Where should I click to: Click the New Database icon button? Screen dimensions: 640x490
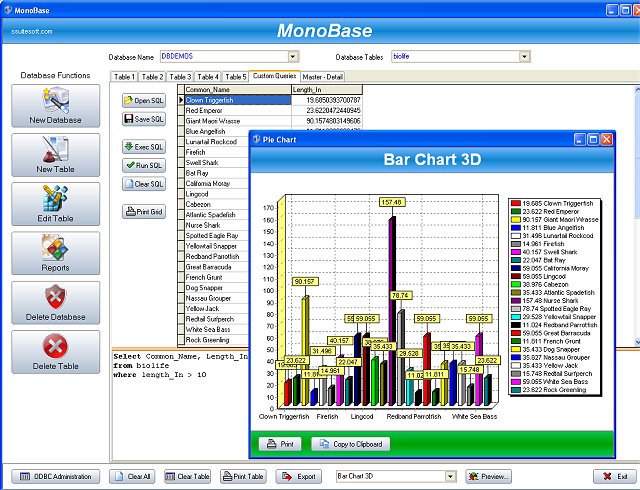[56, 106]
